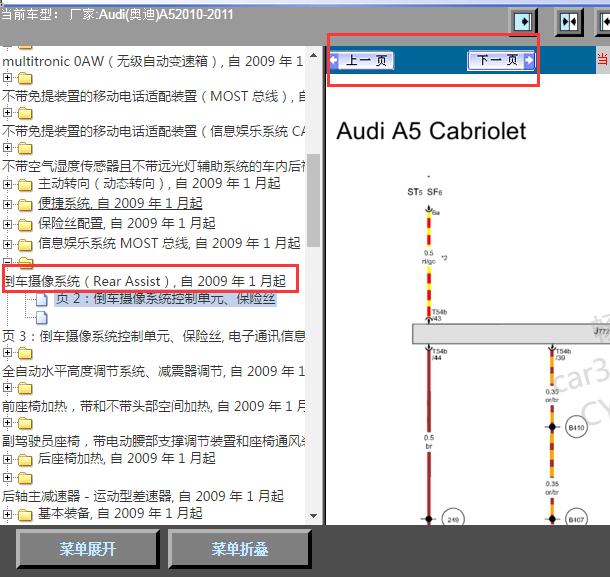610x578 pixels.
Task: Select 信息娱乐系统 MOST 总线 entry
Action: [169, 243]
